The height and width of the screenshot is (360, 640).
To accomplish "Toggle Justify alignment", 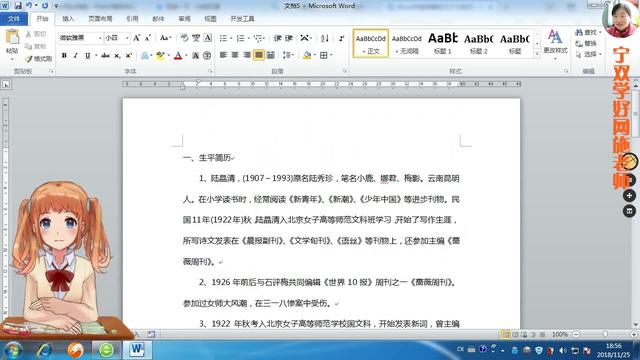I will pos(259,55).
